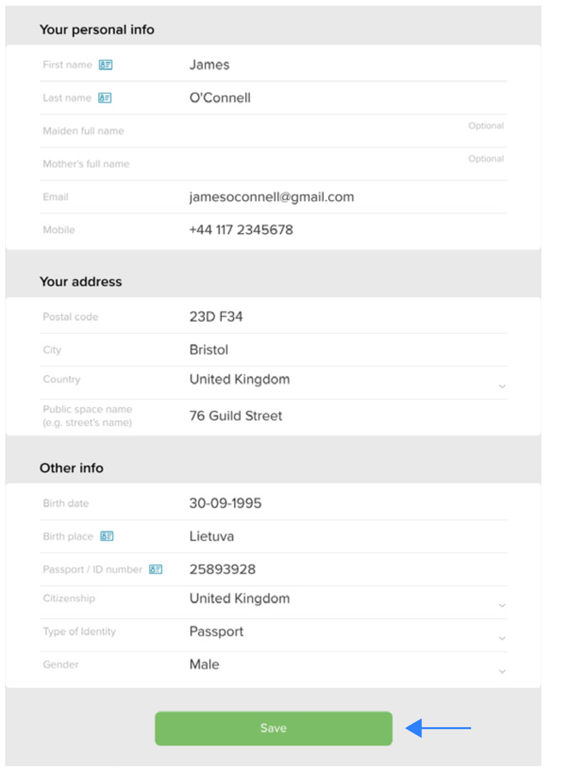Image resolution: width=566 pixels, height=780 pixels.
Task: Focus the optional Mother's full name field
Action: pos(274,164)
